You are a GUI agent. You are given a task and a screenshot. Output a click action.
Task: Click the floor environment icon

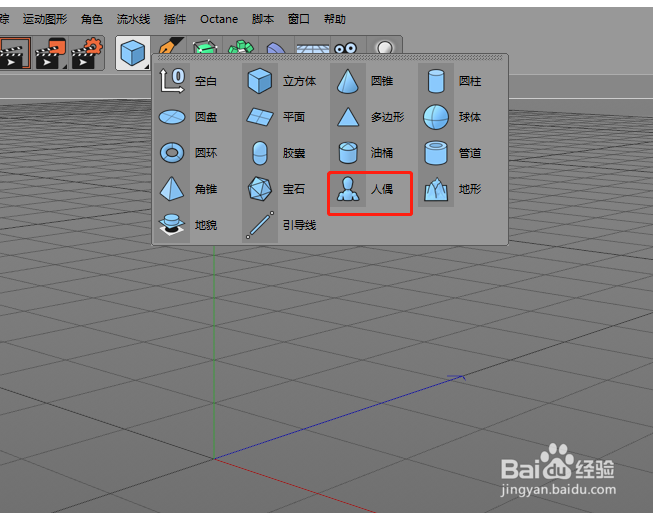click(x=313, y=48)
